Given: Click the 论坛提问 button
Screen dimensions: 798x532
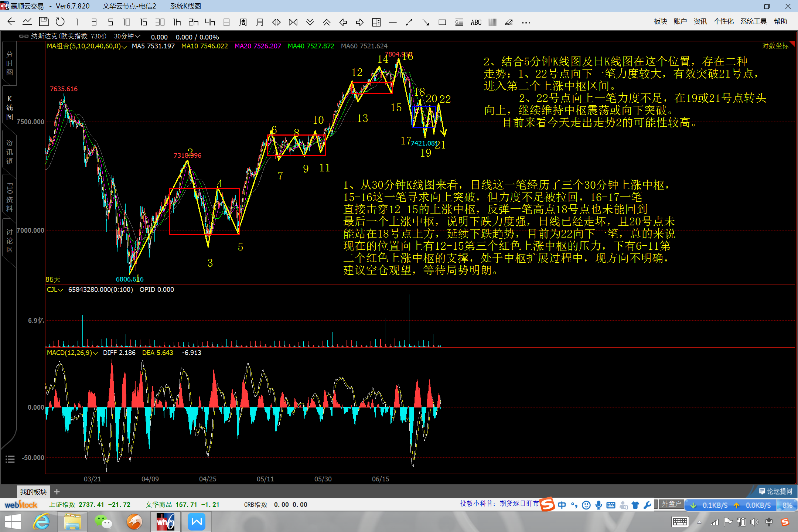Looking at the screenshot, I should coord(775,491).
